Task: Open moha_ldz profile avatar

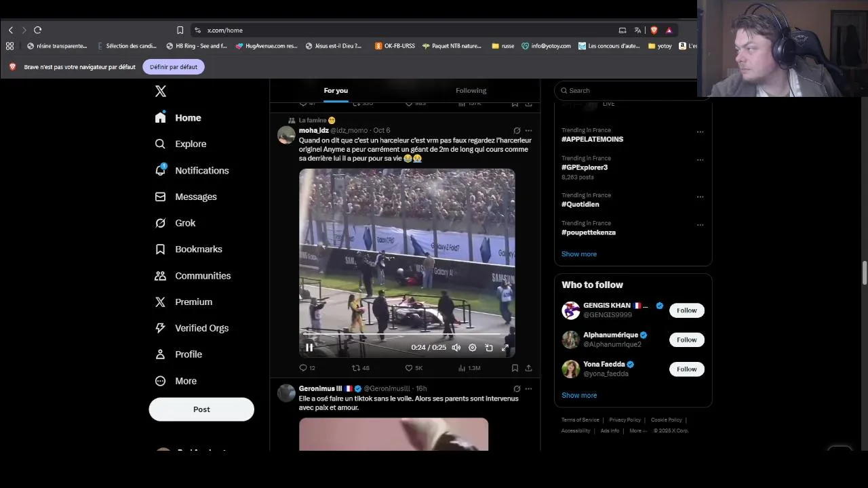Action: coord(286,135)
